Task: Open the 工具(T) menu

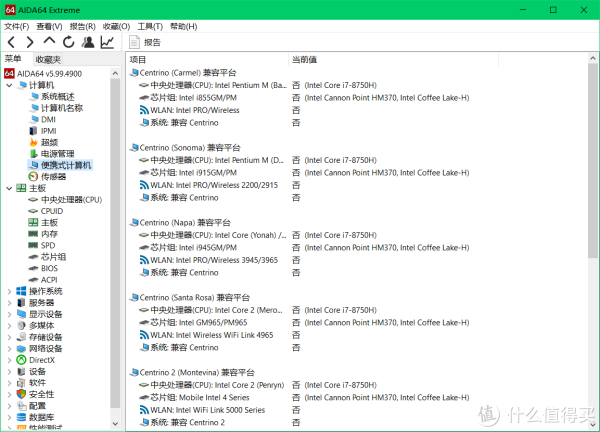Action: (x=150, y=26)
